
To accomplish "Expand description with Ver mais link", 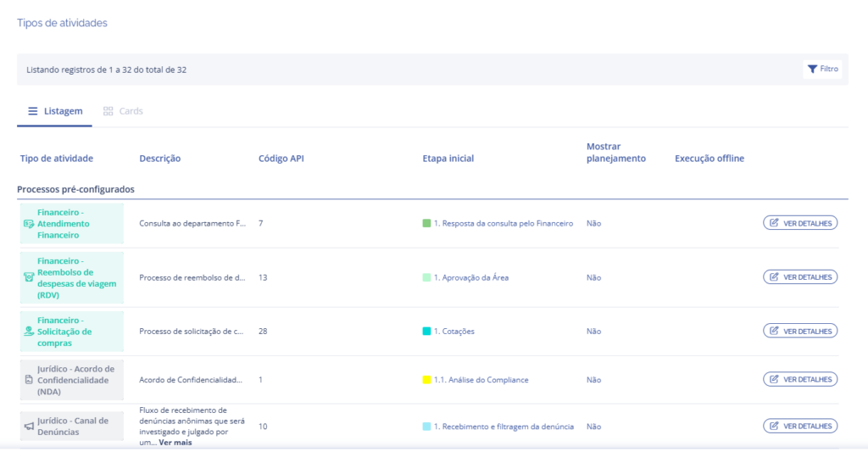I will point(175,442).
